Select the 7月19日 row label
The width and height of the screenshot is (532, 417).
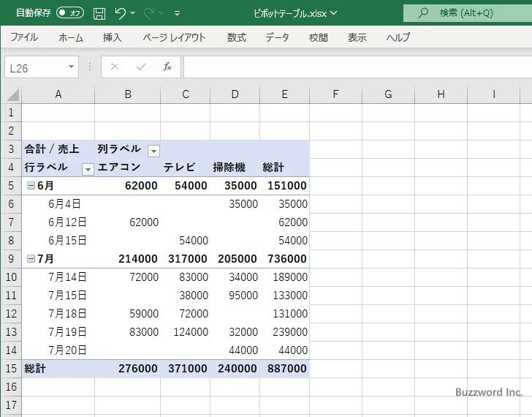[58, 332]
